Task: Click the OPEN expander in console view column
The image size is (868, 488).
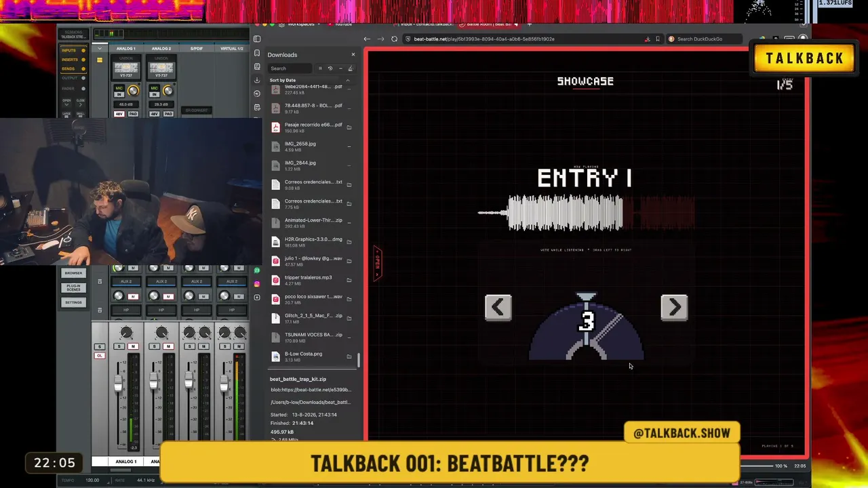Action: coord(66,102)
